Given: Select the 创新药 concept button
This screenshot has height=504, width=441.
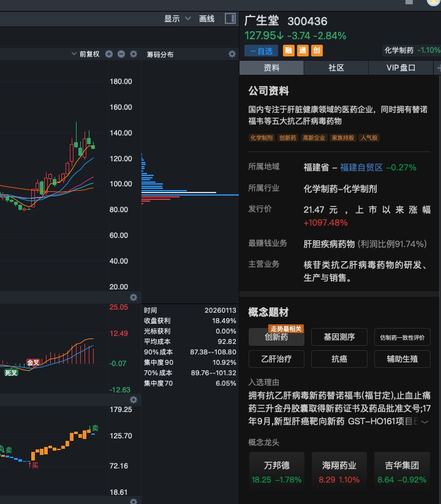Looking at the screenshot, I should coord(276,337).
